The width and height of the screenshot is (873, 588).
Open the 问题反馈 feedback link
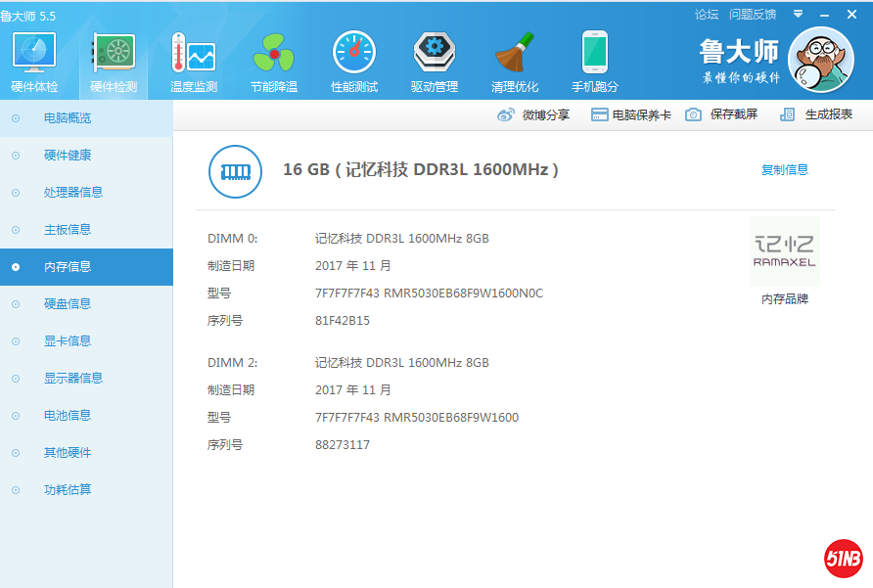pos(753,14)
